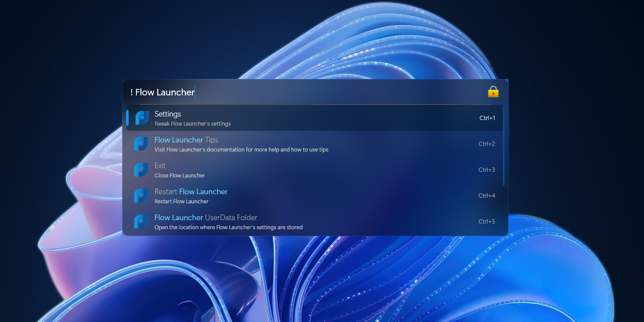Click the lowercase 'Restart Flow Launcher' subtitle
Screen dimensions: 644x322
point(181,202)
